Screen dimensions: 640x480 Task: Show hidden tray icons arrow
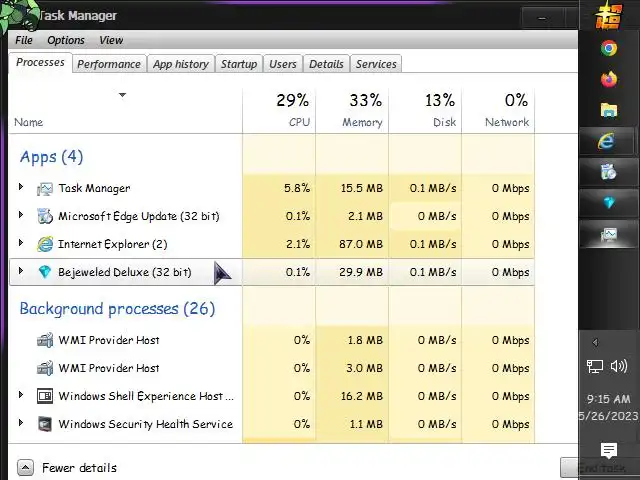tap(595, 342)
